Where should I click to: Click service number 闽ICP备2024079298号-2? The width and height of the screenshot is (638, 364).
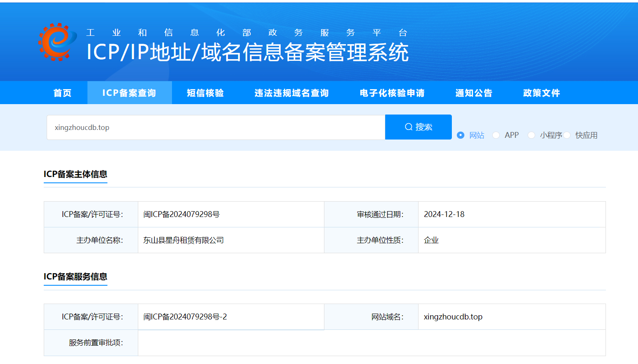click(x=185, y=317)
